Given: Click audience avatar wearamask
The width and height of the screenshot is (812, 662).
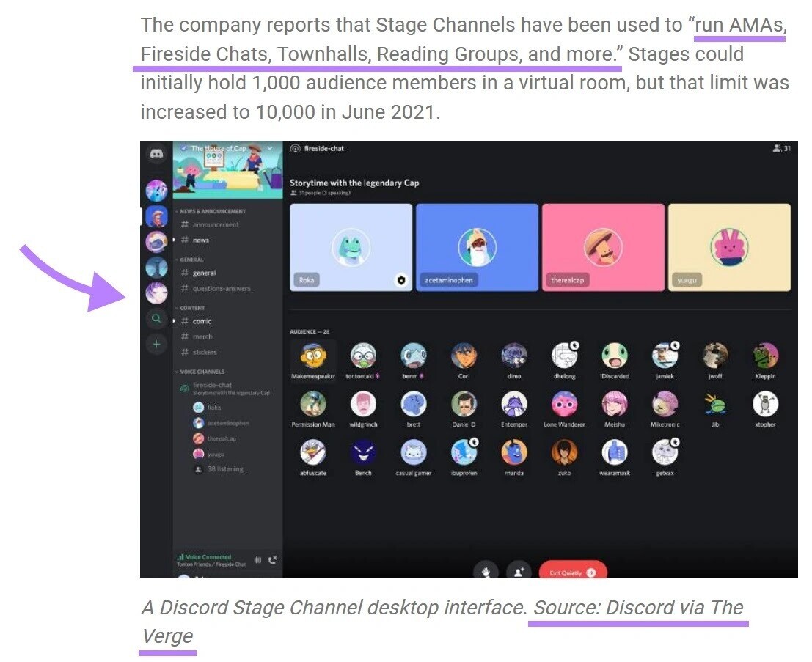Looking at the screenshot, I should point(615,452).
